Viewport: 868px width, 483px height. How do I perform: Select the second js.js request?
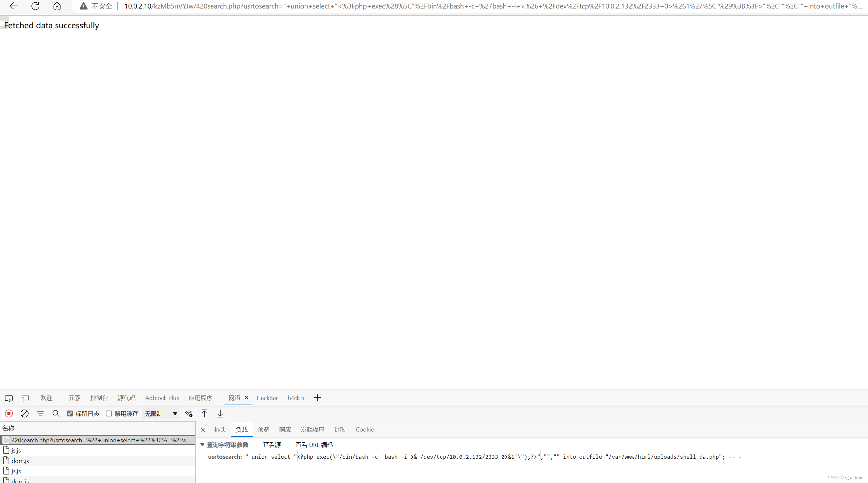[98, 471]
